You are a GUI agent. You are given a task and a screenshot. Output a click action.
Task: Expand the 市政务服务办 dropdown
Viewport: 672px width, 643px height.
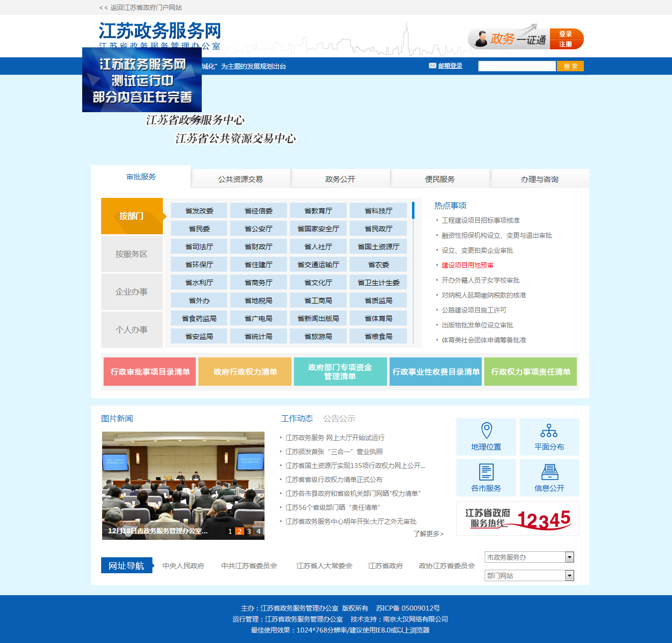(569, 557)
